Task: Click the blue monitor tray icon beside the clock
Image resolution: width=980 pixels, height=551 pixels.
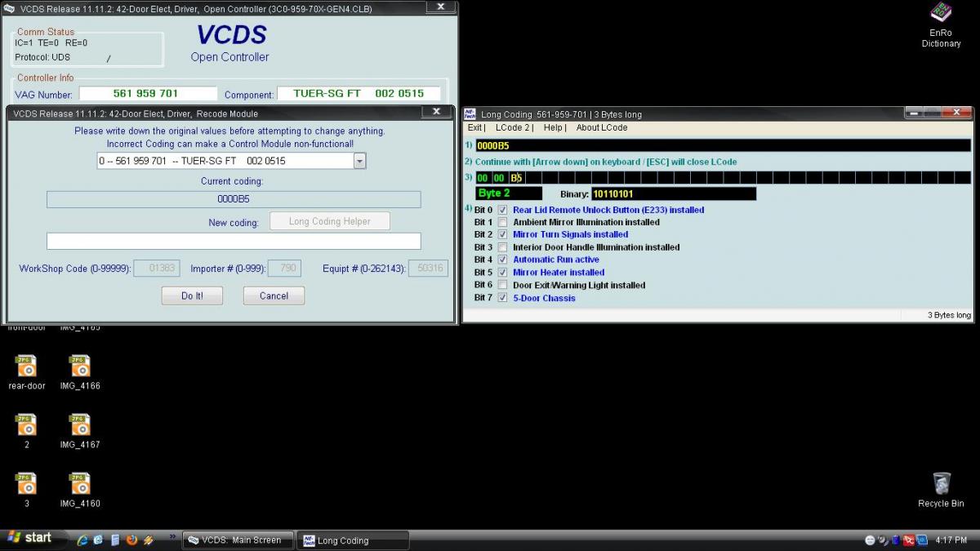Action: 921,540
